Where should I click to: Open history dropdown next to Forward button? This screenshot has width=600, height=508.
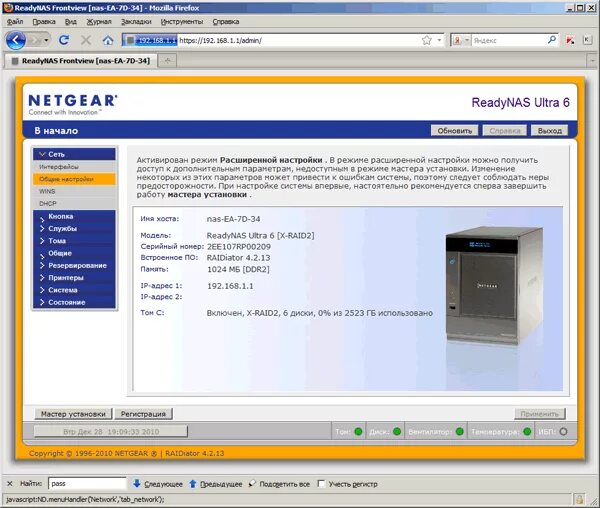[46, 40]
